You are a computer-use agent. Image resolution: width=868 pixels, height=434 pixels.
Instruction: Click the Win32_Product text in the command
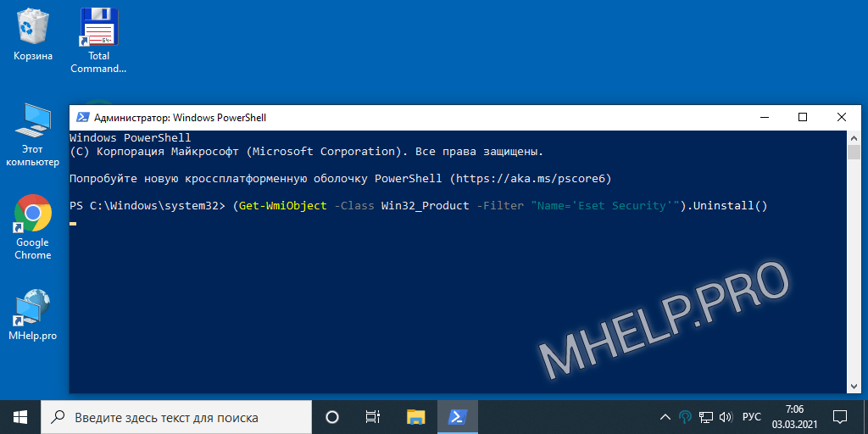[425, 206]
